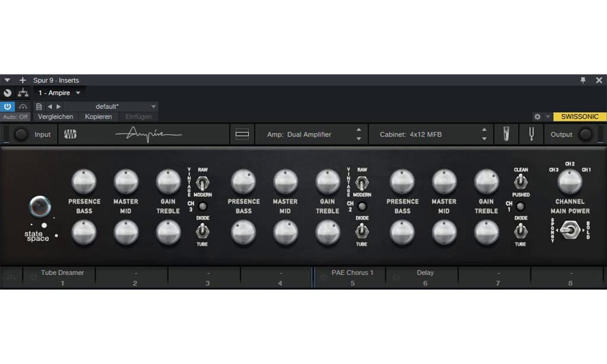Image resolution: width=607 pixels, height=364 pixels.
Task: Click the circular knob icon beside routing icon
Action: point(7,93)
